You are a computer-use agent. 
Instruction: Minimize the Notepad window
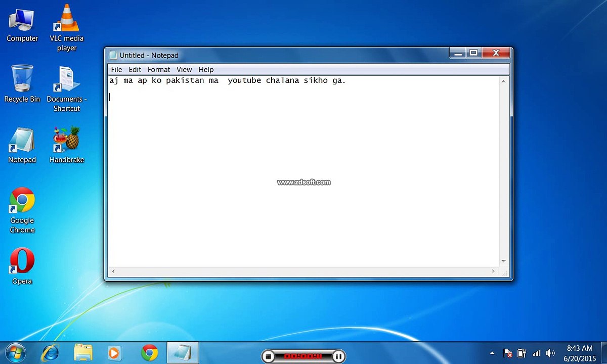coord(457,53)
